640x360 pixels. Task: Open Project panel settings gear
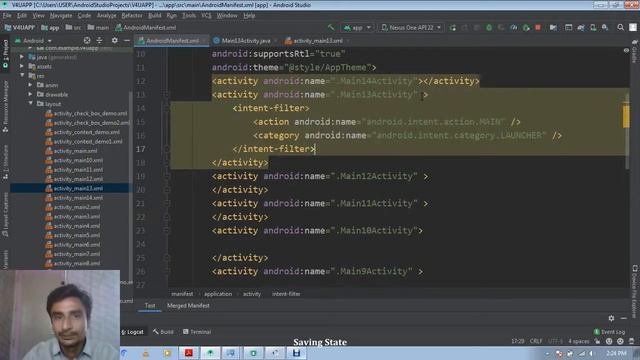[x=115, y=40]
